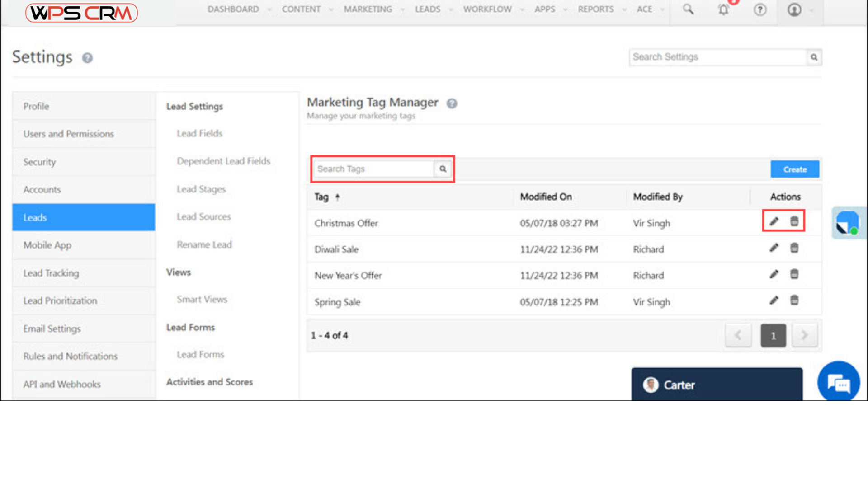The image size is (868, 488).
Task: Select Users and Permissions in sidebar
Action: [x=69, y=134]
